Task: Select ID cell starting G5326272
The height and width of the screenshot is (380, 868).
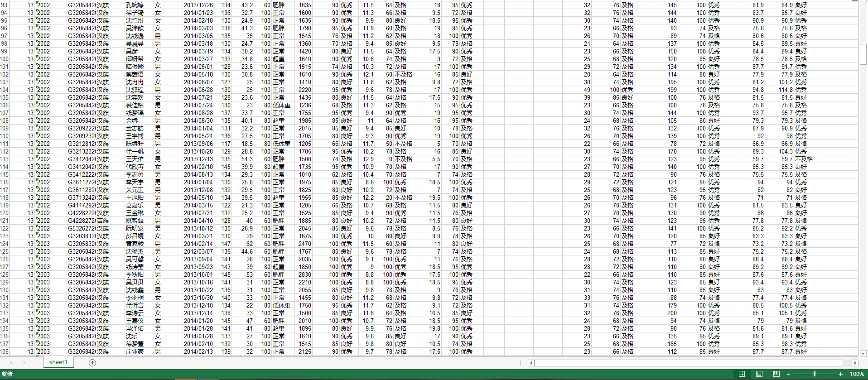Action: pyautogui.click(x=81, y=228)
